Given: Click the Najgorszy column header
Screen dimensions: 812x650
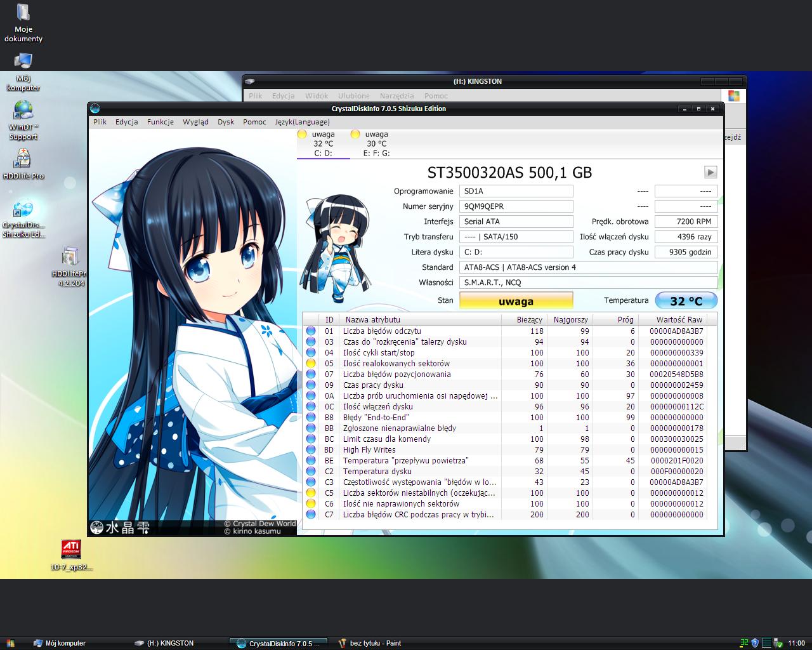Looking at the screenshot, I should point(569,319).
